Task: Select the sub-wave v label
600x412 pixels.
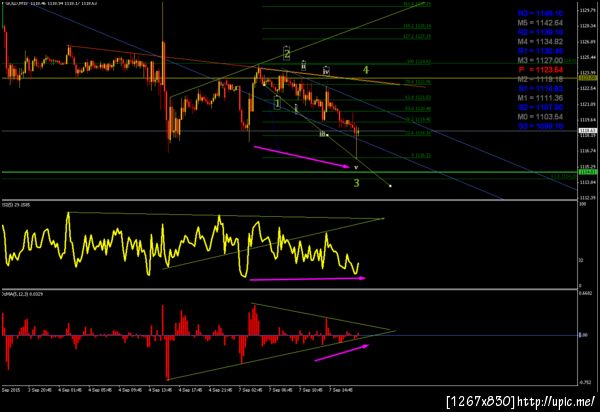Action: pyautogui.click(x=356, y=168)
